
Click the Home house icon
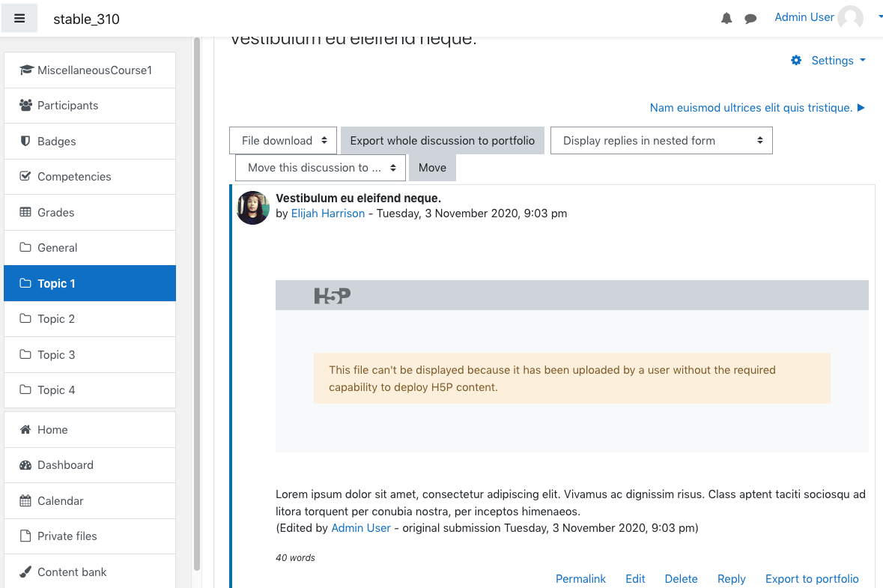(x=25, y=430)
